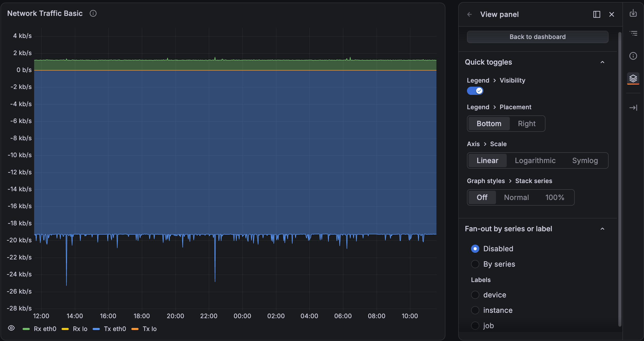This screenshot has height=341, width=644.
Task: Open the info circle icon in sidebar
Action: pos(633,56)
